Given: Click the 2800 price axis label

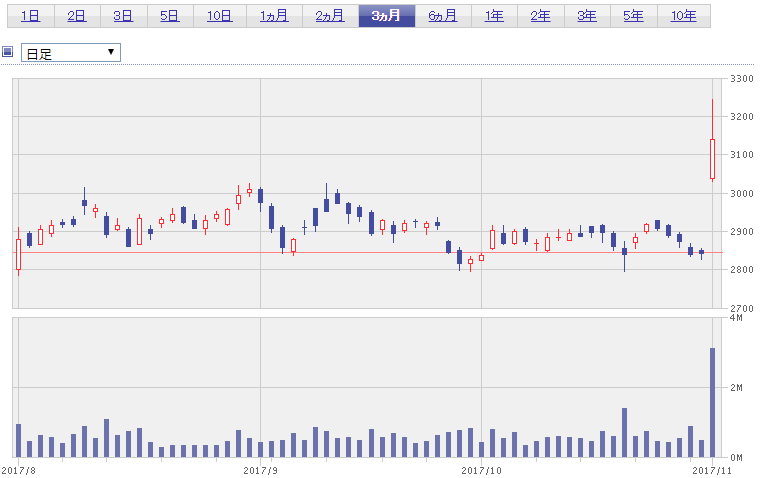Looking at the screenshot, I should pos(742,270).
